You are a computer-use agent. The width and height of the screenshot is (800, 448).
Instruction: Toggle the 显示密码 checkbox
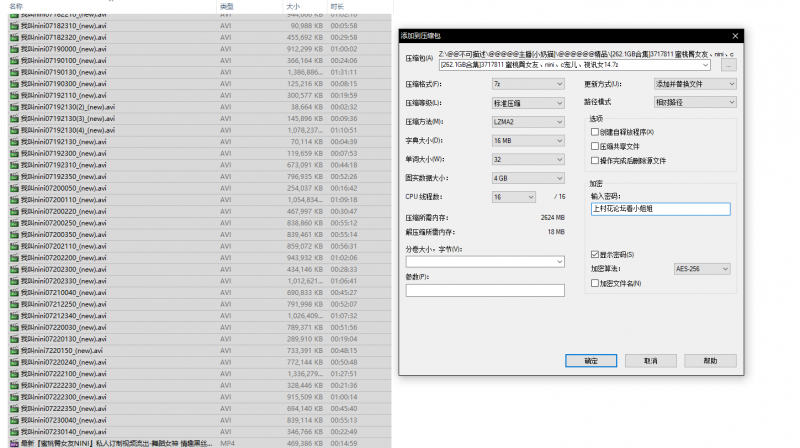596,255
